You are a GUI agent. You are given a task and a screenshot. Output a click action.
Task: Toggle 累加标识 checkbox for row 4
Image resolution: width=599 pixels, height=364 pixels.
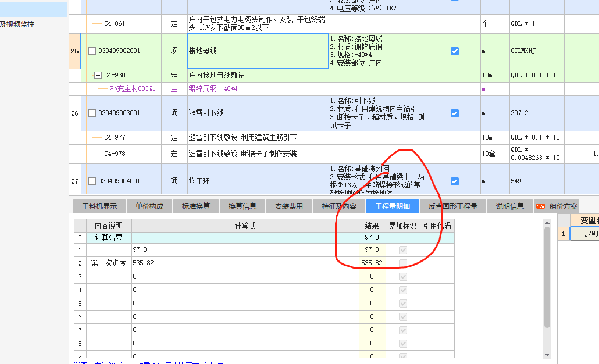pos(403,290)
